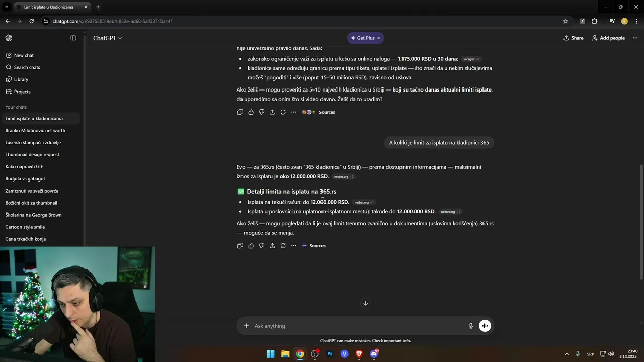Open browser tab search dropdown arrow

pos(7,7)
